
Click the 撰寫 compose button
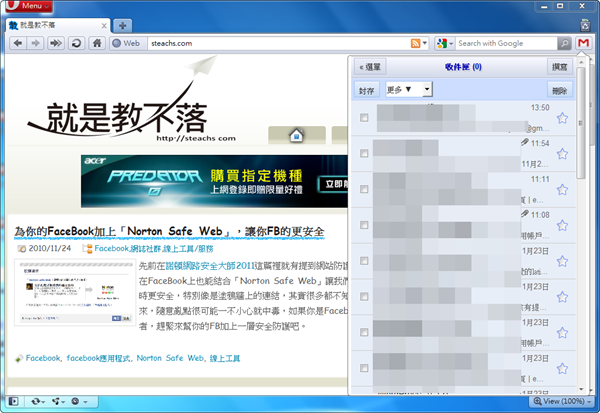(x=559, y=67)
